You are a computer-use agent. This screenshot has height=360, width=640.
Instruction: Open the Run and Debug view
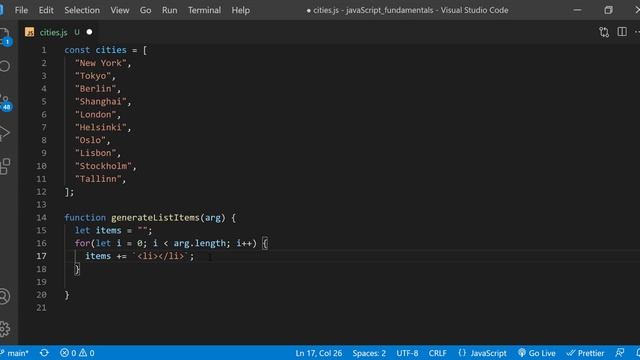click(5, 133)
